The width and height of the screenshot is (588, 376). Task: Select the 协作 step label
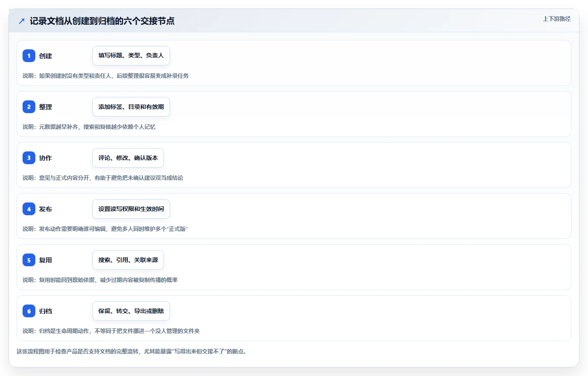pos(46,158)
